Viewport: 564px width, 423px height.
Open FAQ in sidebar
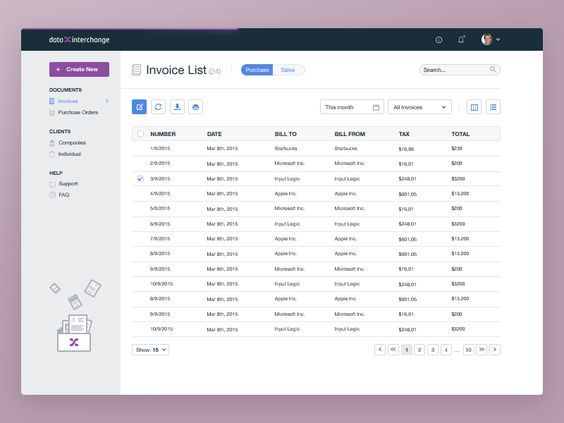[64, 195]
